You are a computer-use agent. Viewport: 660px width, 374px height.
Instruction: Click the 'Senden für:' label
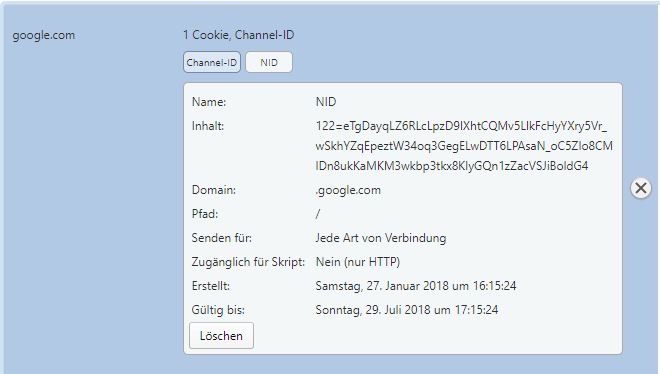tap(222, 238)
